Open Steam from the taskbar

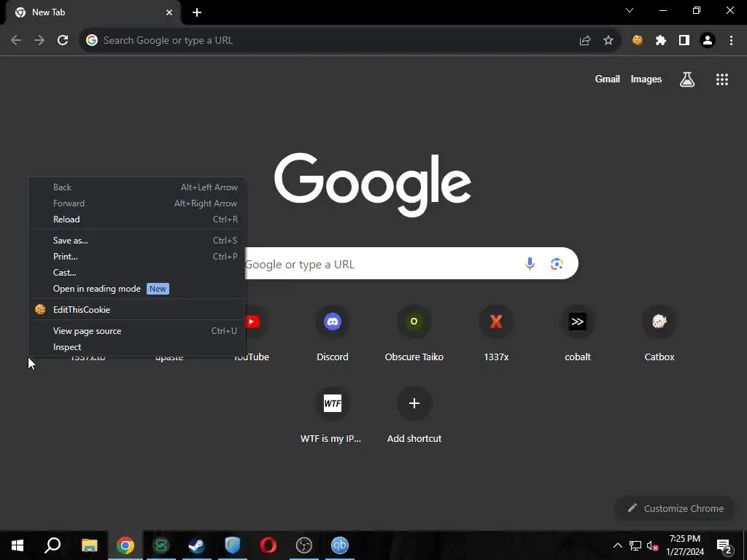pos(197,545)
